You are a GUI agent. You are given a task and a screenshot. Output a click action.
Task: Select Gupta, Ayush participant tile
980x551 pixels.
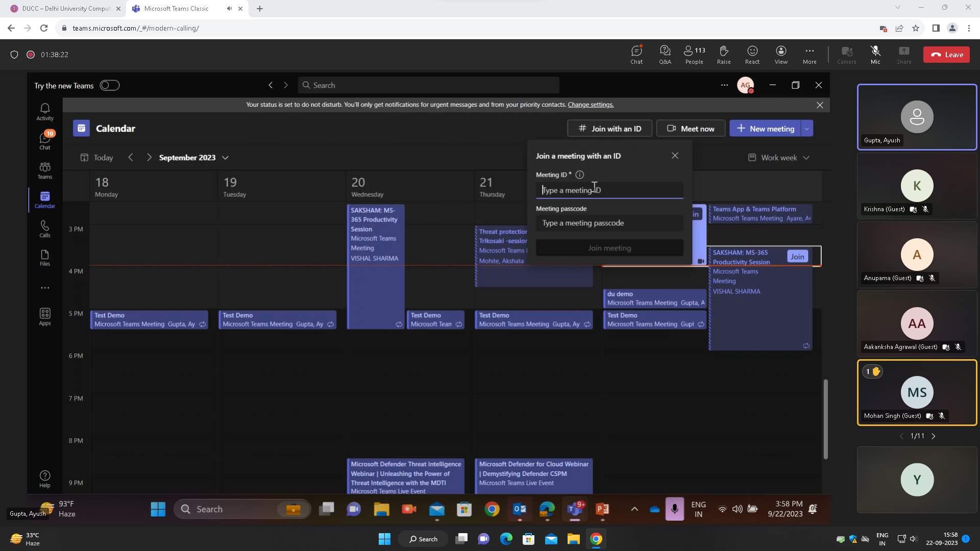pyautogui.click(x=917, y=117)
